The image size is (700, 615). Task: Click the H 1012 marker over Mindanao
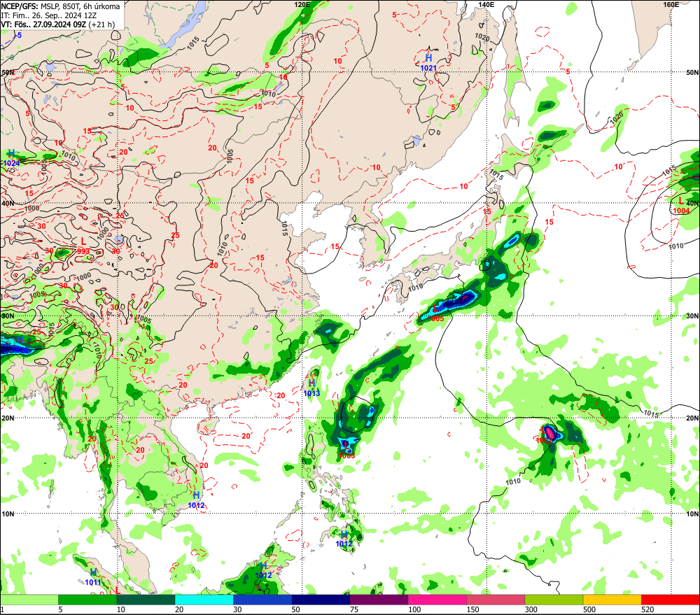[344, 539]
